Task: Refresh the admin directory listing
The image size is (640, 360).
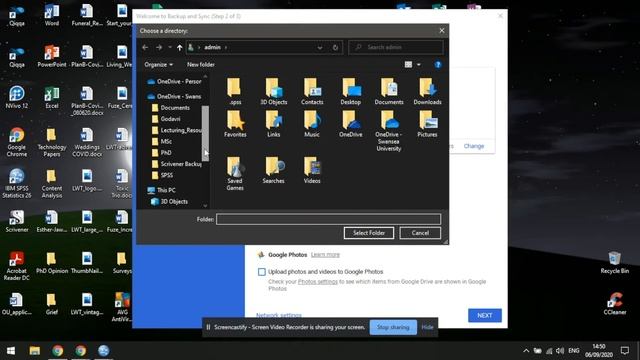Action: pyautogui.click(x=335, y=47)
